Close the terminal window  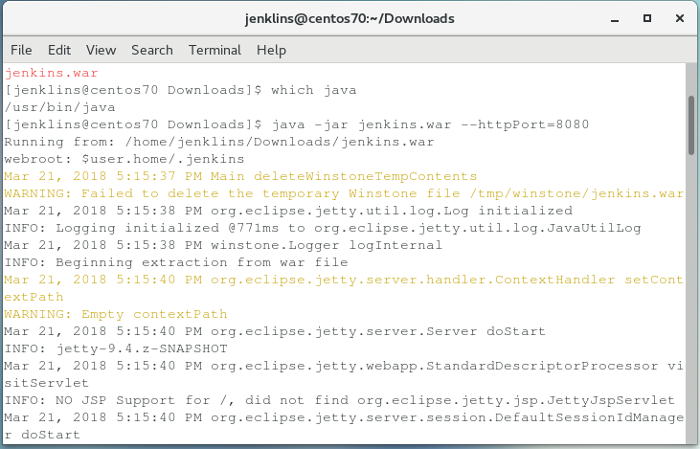coord(677,18)
